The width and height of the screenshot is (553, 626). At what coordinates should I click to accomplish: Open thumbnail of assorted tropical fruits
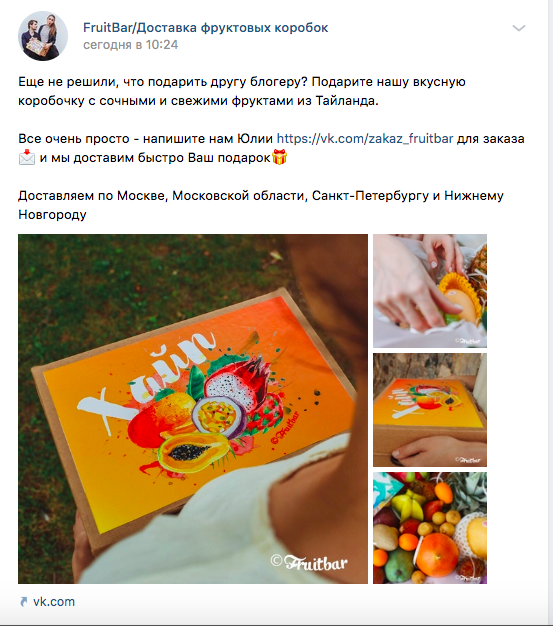[430, 528]
